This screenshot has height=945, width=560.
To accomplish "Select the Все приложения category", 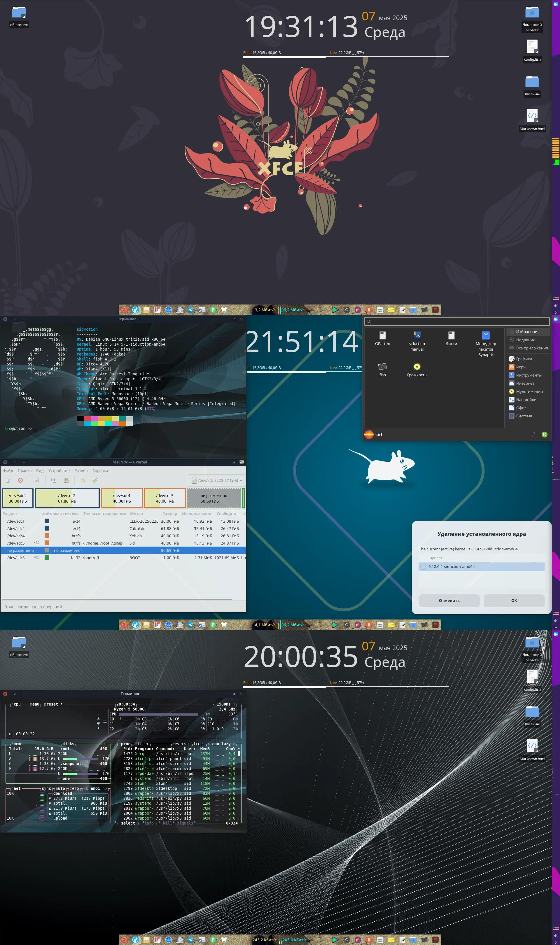I will click(528, 348).
